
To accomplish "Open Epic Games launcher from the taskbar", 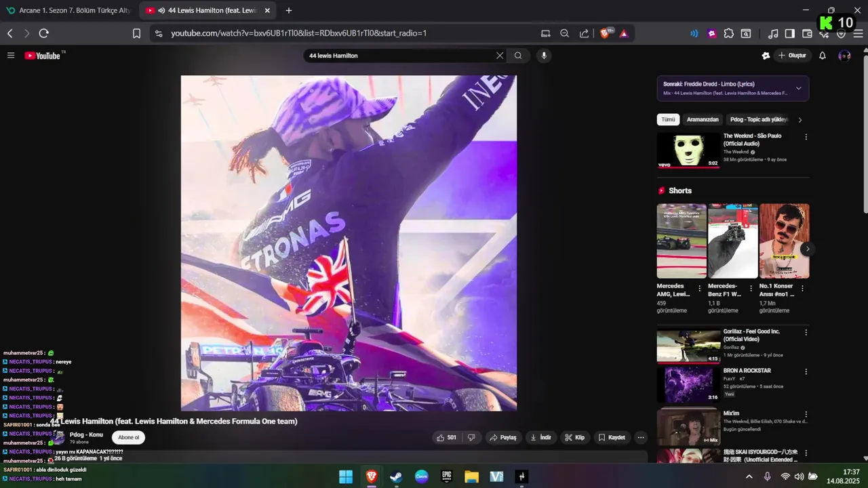I will [x=446, y=476].
